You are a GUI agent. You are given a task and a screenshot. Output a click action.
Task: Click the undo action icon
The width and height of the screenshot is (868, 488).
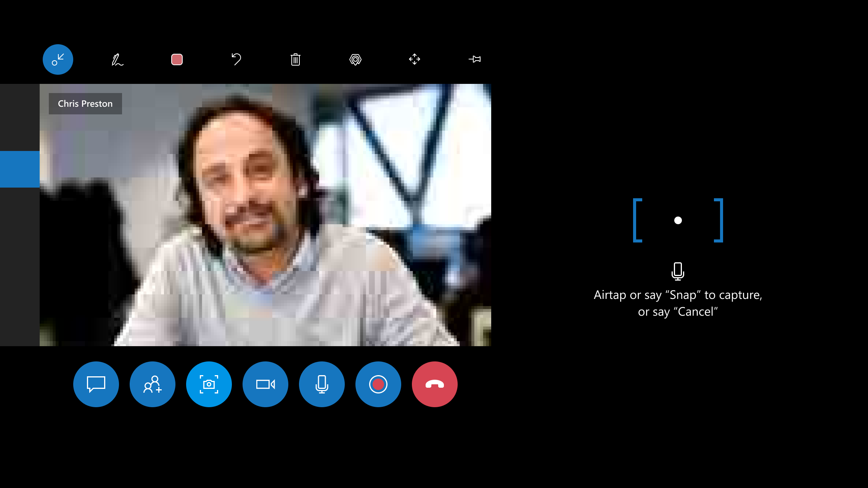pyautogui.click(x=237, y=59)
